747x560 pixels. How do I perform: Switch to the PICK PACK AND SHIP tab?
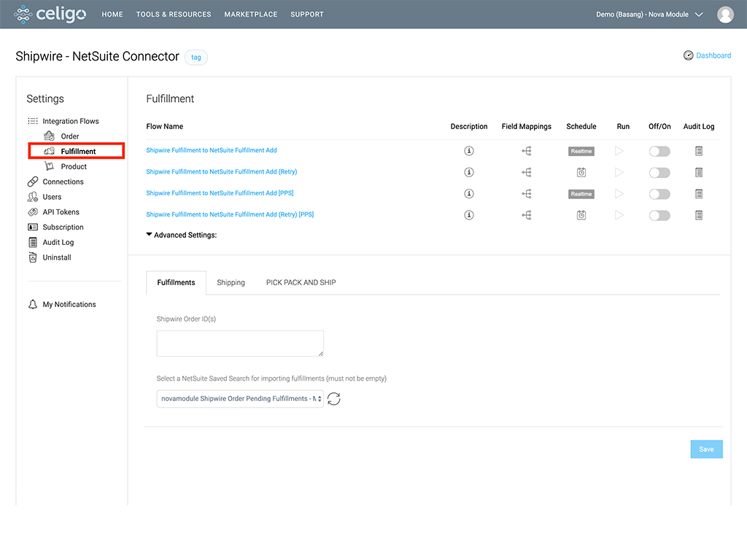pos(301,282)
